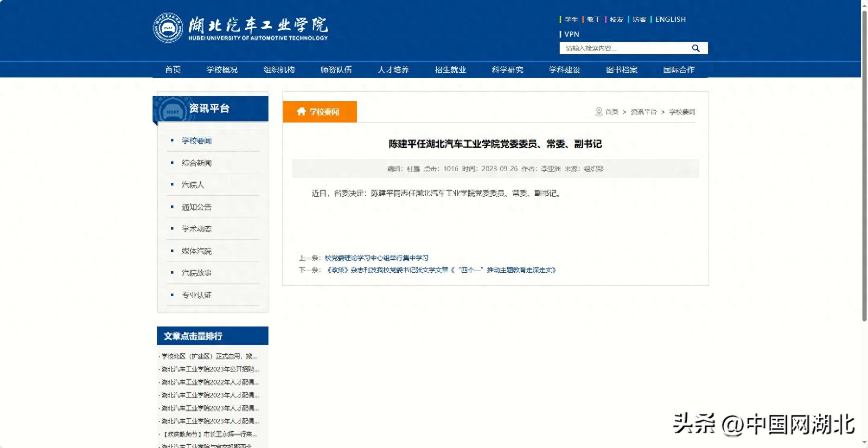
Task: Open previous article 校党委理论学习中心组举行集中学习
Action: [376, 258]
